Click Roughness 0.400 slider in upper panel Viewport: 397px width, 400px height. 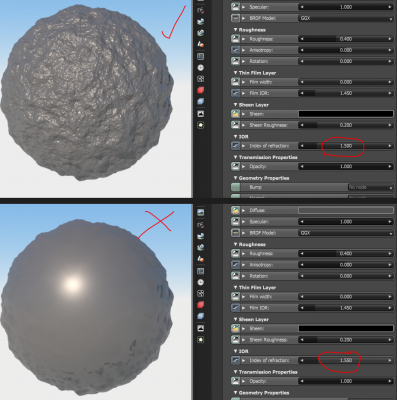[346, 39]
